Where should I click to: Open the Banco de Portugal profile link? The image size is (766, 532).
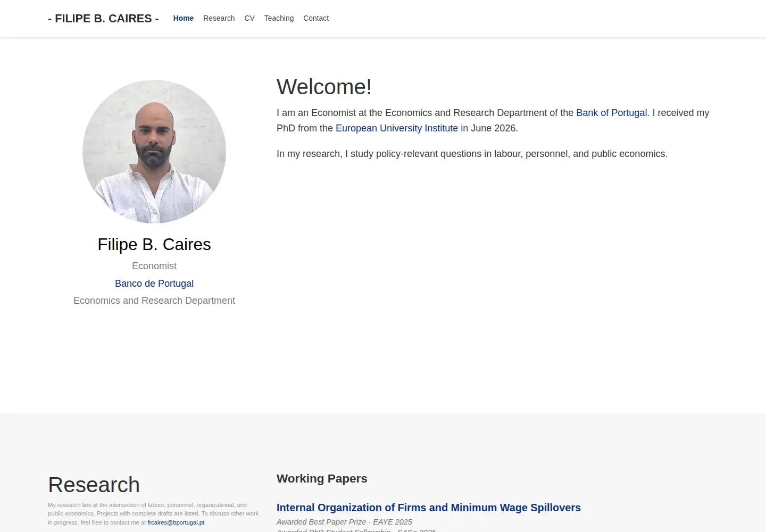click(154, 284)
